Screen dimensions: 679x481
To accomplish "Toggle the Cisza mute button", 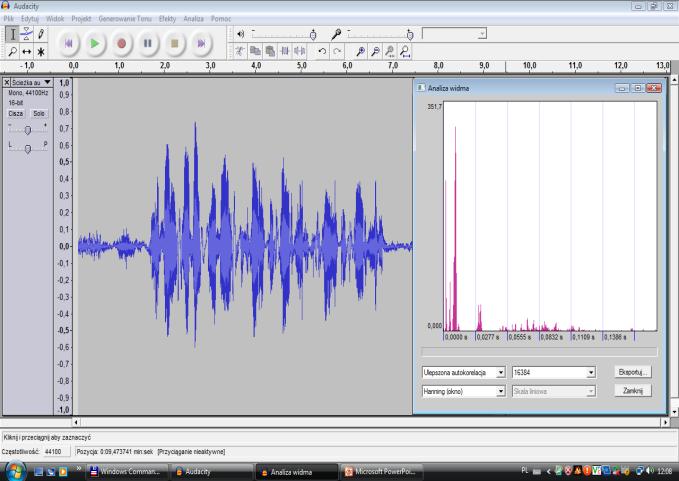I will [x=16, y=113].
